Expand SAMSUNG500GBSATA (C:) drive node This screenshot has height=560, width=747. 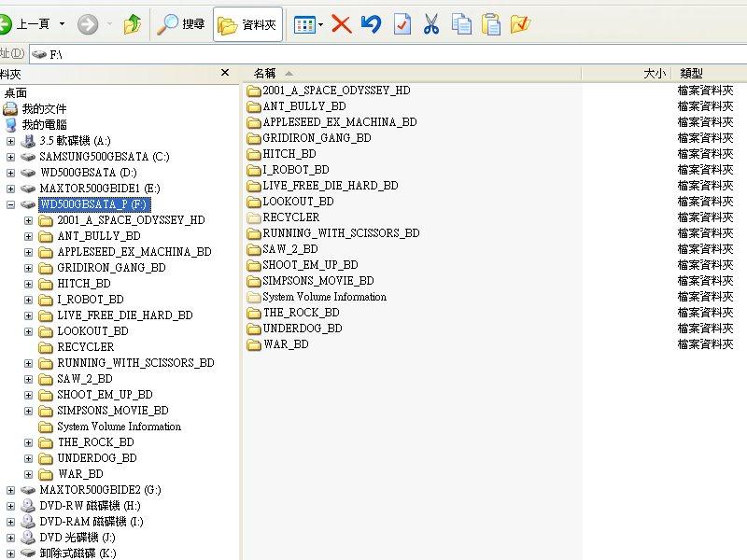point(10,157)
